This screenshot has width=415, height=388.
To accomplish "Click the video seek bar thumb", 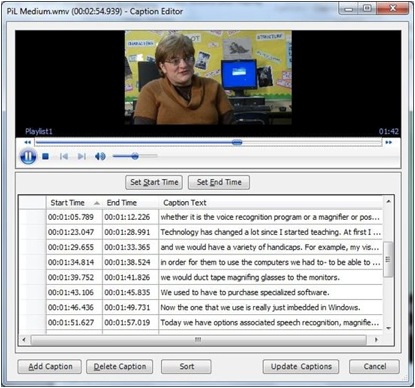I will point(237,142).
